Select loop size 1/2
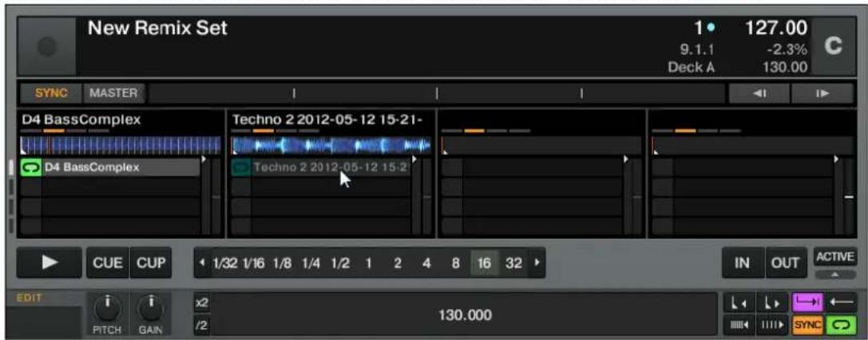The height and width of the screenshot is (340, 868). 340,263
